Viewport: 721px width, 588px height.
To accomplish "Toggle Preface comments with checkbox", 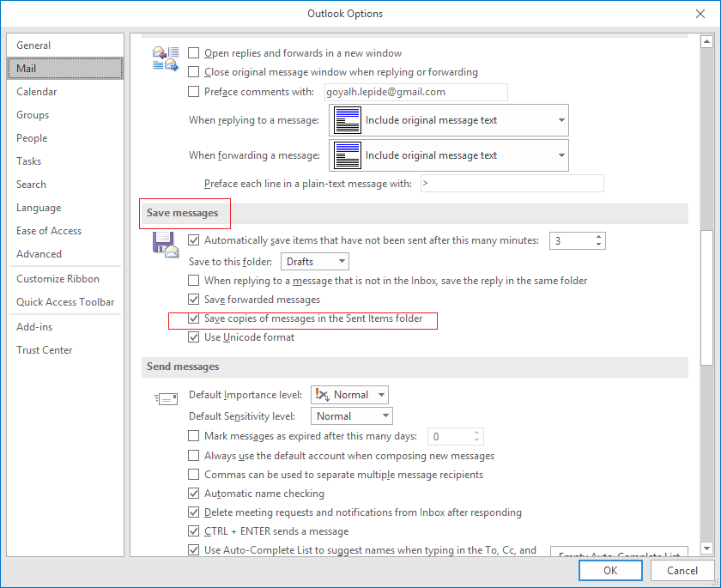I will point(194,92).
